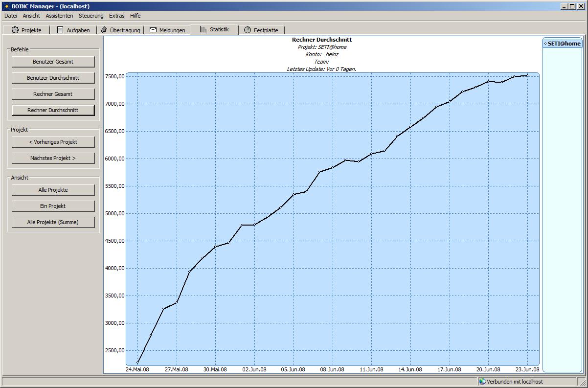This screenshot has width=588, height=388.
Task: Open the Extras menu
Action: click(117, 16)
